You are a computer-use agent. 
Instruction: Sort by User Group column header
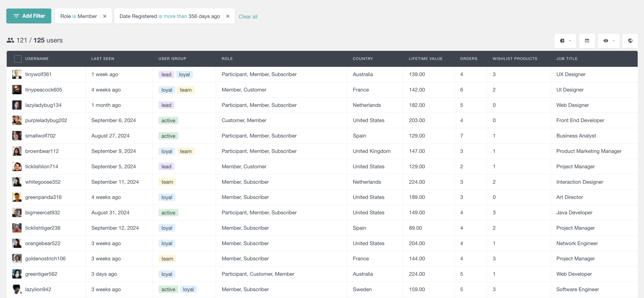(x=172, y=59)
